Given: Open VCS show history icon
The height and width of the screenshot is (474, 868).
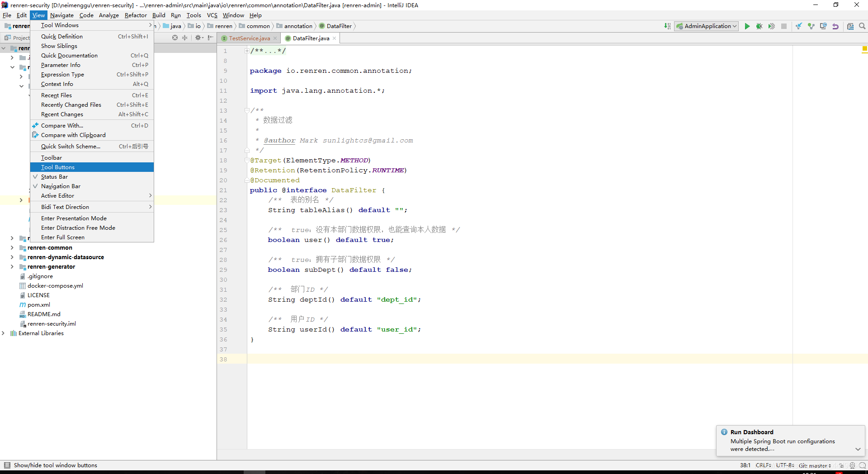Looking at the screenshot, I should [823, 26].
